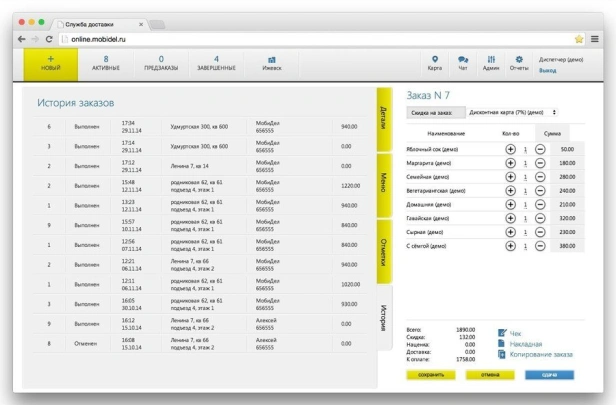The image size is (616, 405).
Task: Increase quantity of Маргарита pizza
Action: tap(512, 162)
